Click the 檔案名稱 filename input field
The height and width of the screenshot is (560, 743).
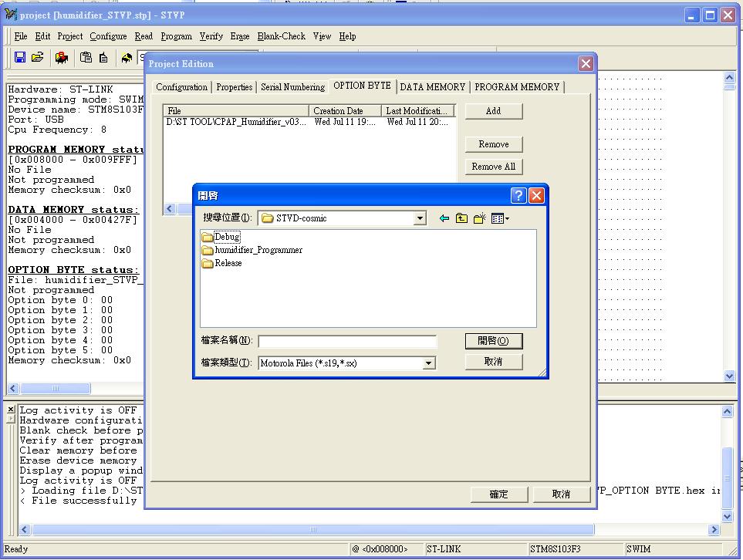(347, 341)
